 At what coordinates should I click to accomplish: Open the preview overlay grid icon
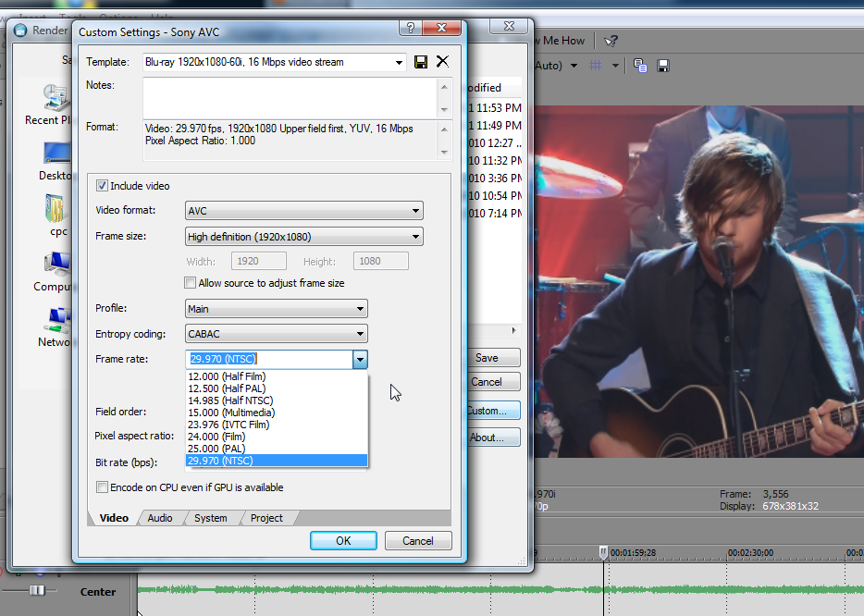(x=597, y=66)
